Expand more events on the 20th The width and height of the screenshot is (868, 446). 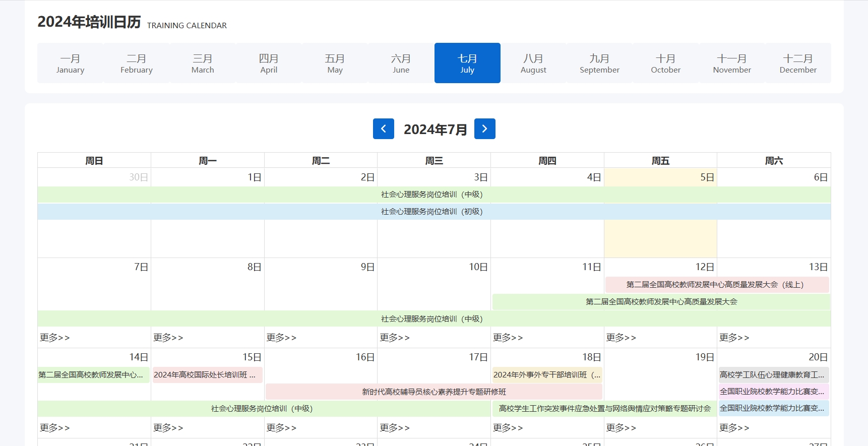(x=734, y=428)
